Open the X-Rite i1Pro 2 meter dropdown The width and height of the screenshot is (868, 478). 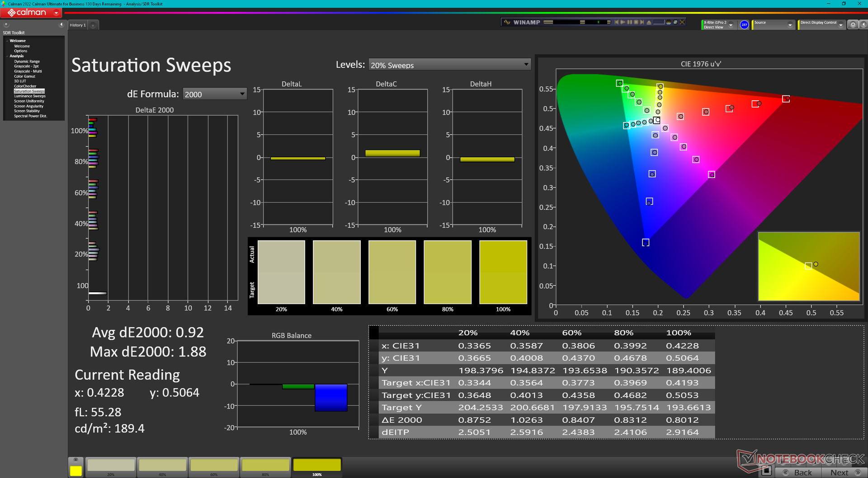click(x=731, y=25)
